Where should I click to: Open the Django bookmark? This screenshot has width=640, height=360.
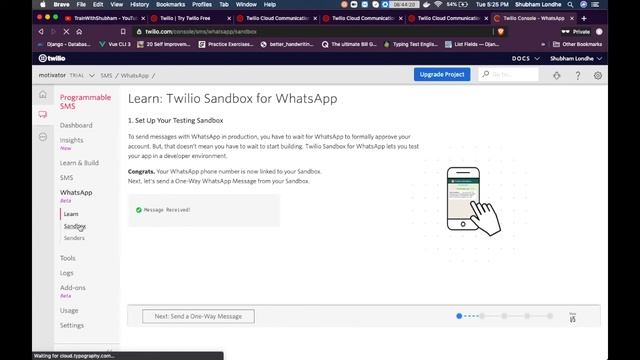[64, 44]
